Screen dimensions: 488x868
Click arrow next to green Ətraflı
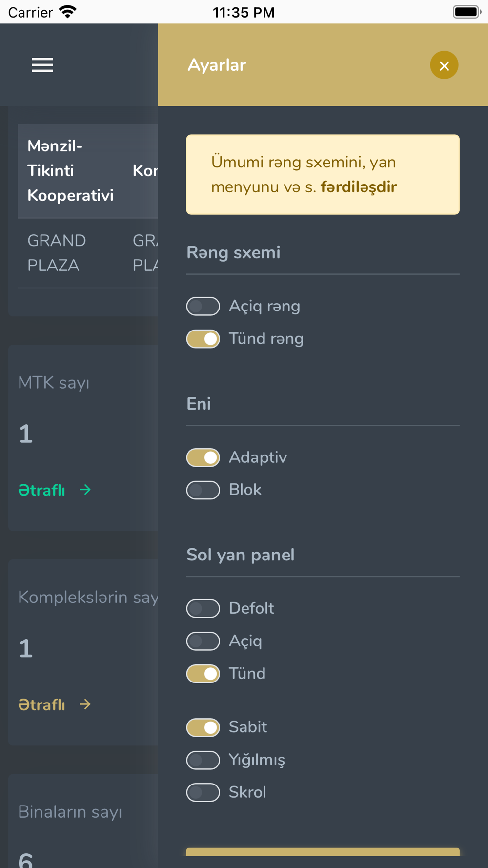(x=85, y=490)
